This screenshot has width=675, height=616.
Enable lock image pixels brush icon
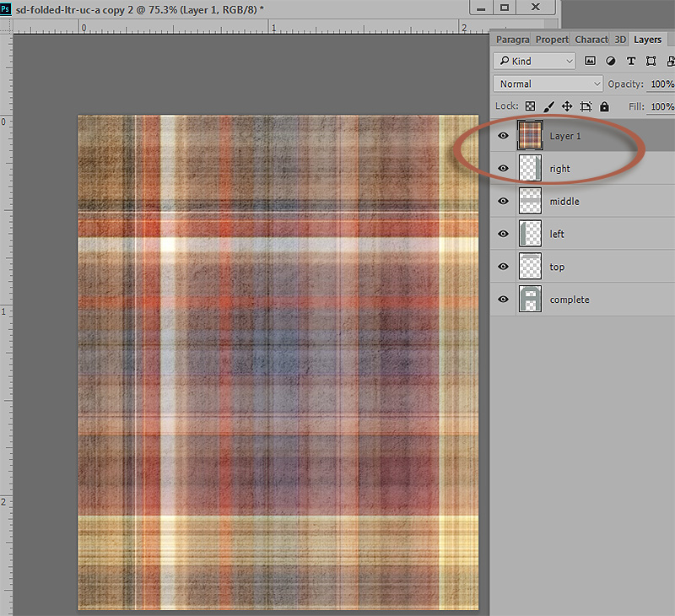click(x=549, y=106)
